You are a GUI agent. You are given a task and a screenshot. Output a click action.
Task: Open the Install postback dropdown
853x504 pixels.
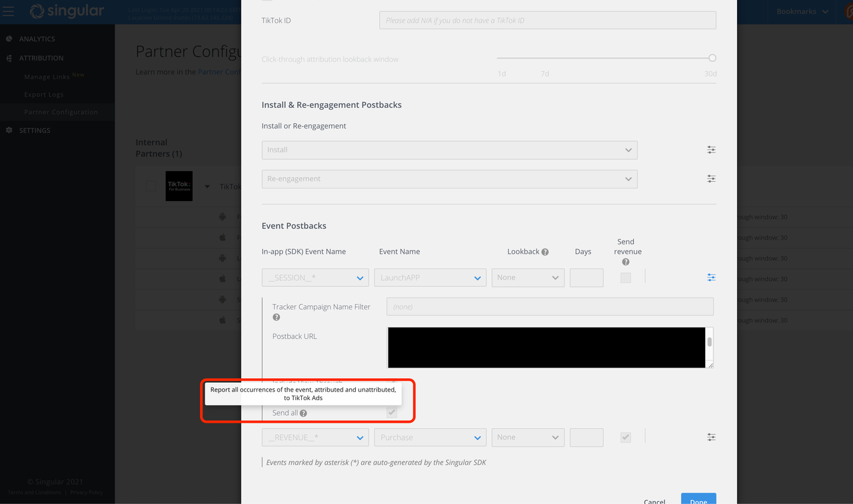tap(449, 150)
